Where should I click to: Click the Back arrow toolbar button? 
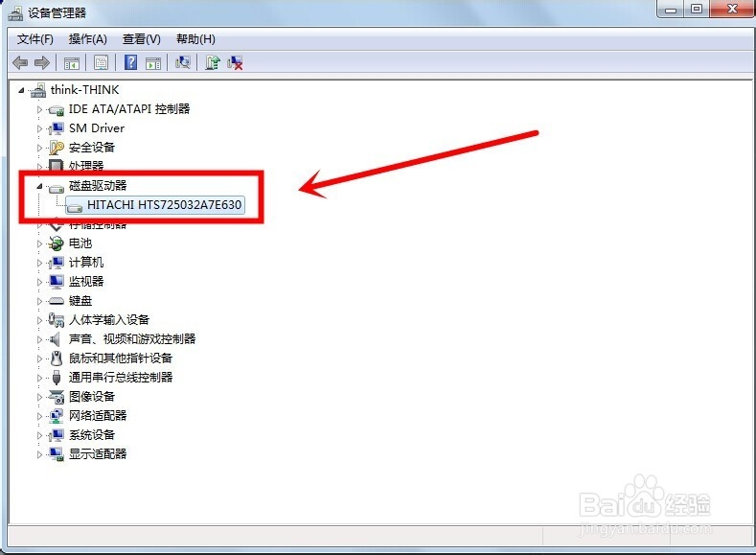pos(20,62)
